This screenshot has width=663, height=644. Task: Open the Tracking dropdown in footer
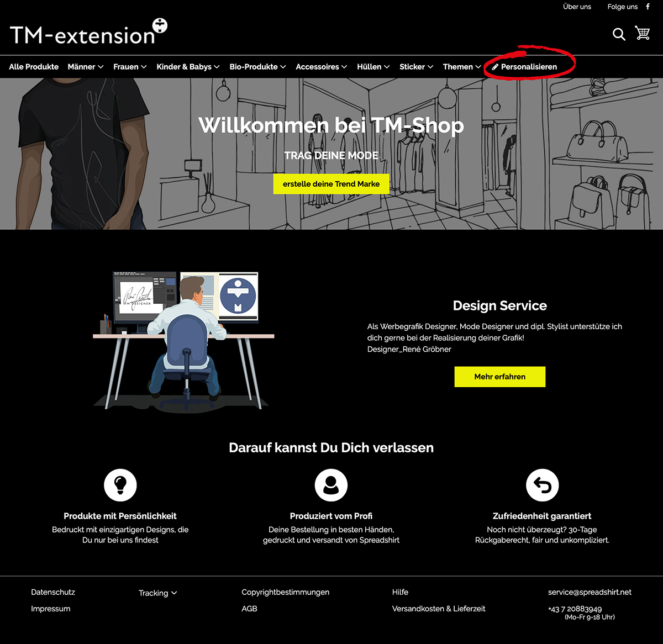point(157,593)
